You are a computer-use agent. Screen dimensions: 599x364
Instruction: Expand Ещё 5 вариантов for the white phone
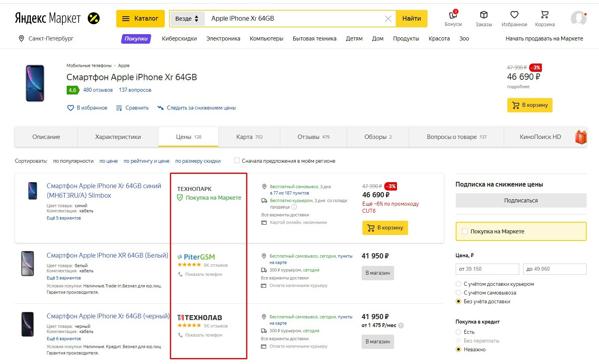(64, 278)
